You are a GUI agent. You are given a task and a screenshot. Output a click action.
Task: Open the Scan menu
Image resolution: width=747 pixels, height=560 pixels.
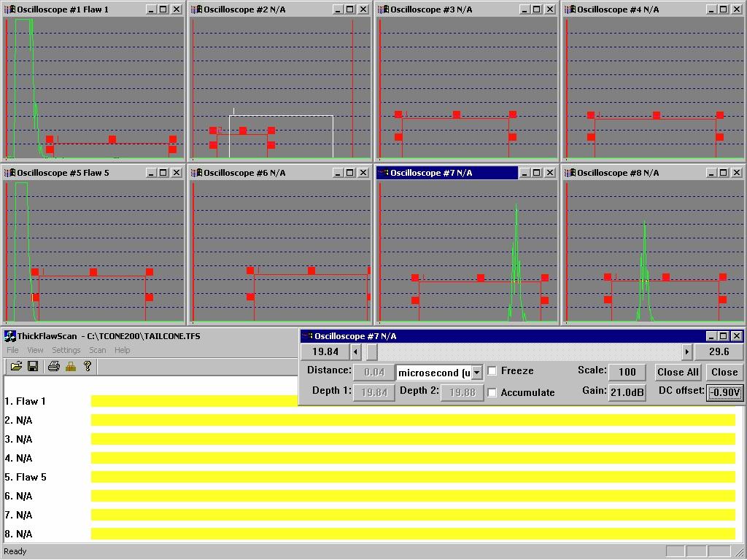(97, 350)
